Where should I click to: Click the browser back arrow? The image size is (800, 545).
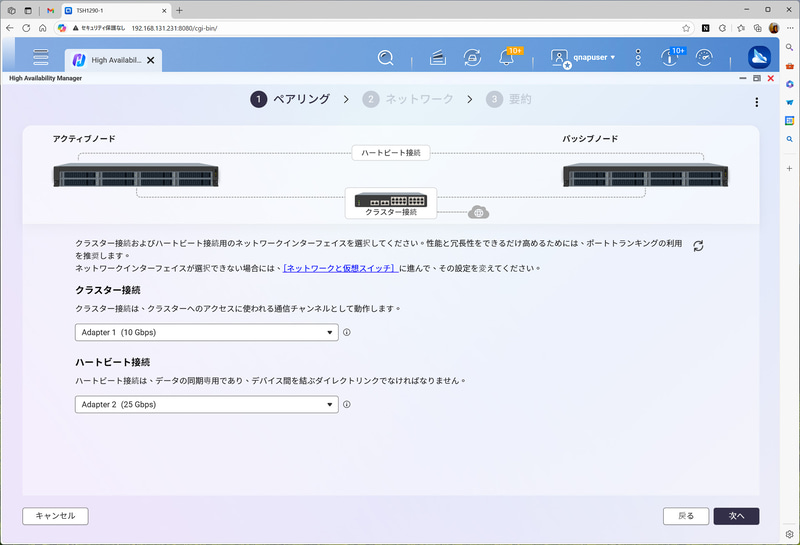(10, 28)
